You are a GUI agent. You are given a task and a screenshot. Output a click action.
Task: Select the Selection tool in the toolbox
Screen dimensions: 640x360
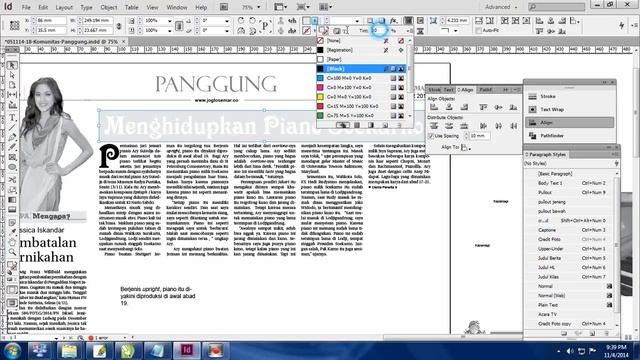point(12,65)
